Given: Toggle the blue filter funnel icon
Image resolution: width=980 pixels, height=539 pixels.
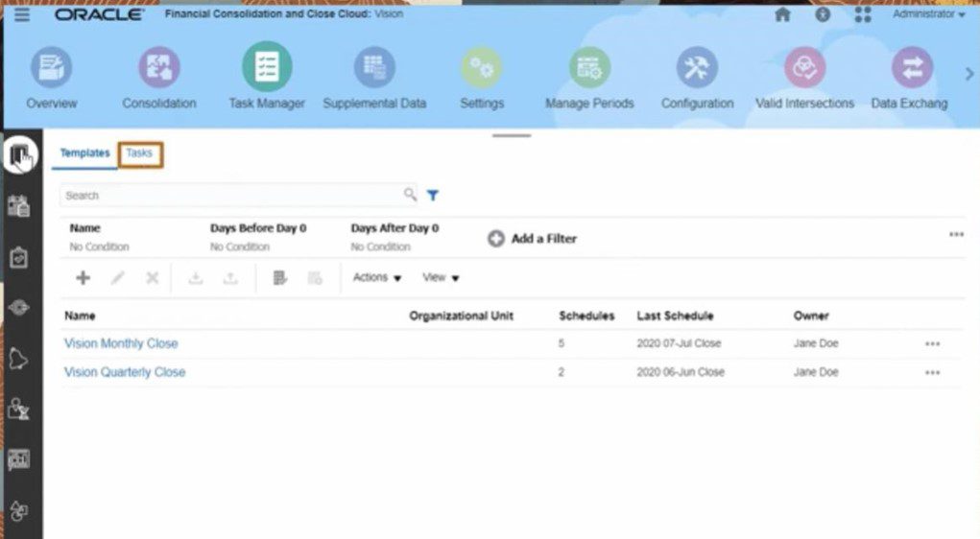Looking at the screenshot, I should click(x=433, y=195).
